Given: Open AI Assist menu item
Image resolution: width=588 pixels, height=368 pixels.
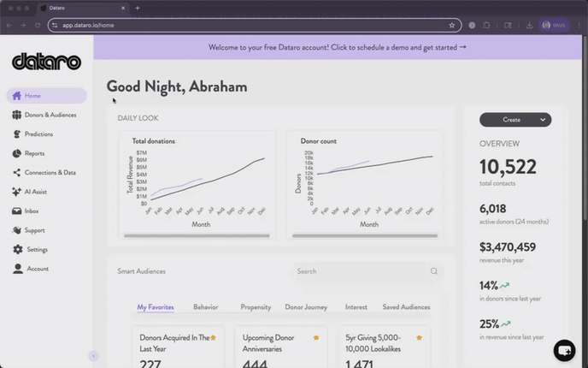Looking at the screenshot, I should (x=46, y=192).
